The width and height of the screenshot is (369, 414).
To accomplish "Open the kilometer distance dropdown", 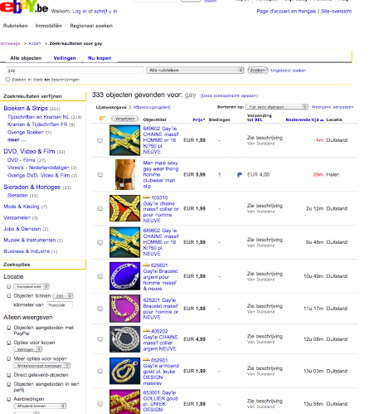I will tap(63, 296).
